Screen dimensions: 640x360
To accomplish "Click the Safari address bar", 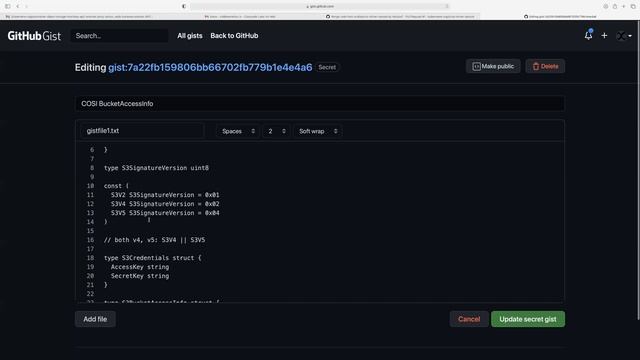I will [x=320, y=6].
